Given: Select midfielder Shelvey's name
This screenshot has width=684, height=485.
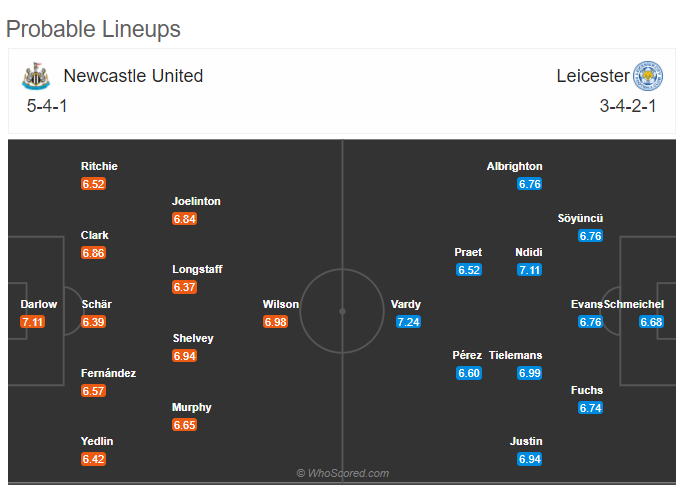Looking at the screenshot, I should coord(193,338).
